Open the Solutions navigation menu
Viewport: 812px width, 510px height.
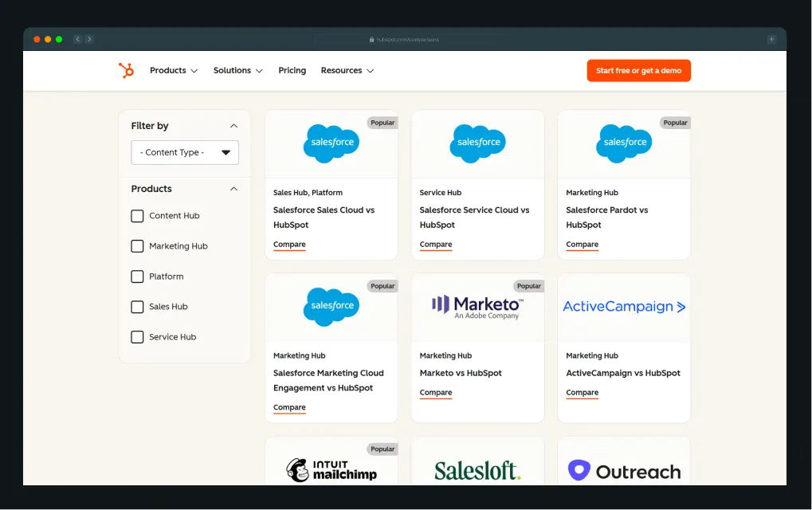237,70
